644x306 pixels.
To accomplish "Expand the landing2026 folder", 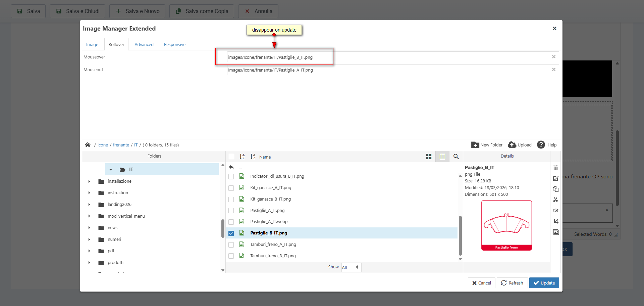I will pyautogui.click(x=89, y=205).
